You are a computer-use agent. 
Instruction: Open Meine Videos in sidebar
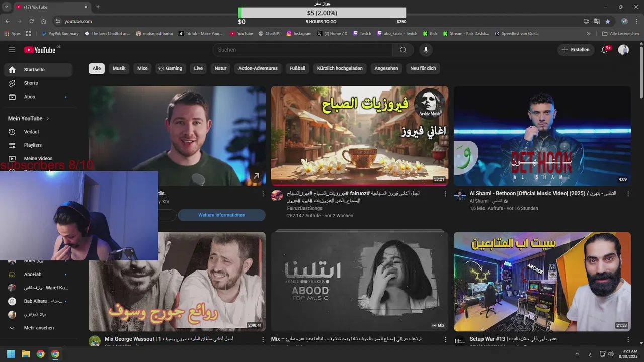click(x=38, y=158)
